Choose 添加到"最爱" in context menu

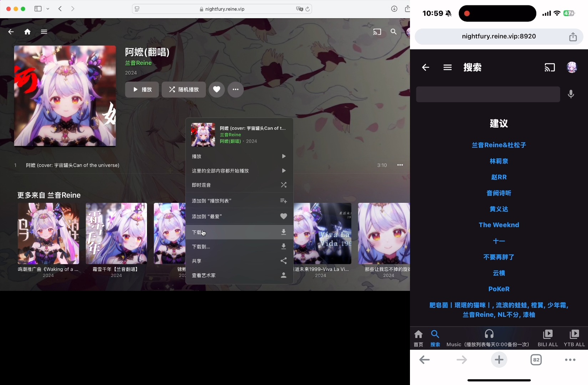point(239,216)
